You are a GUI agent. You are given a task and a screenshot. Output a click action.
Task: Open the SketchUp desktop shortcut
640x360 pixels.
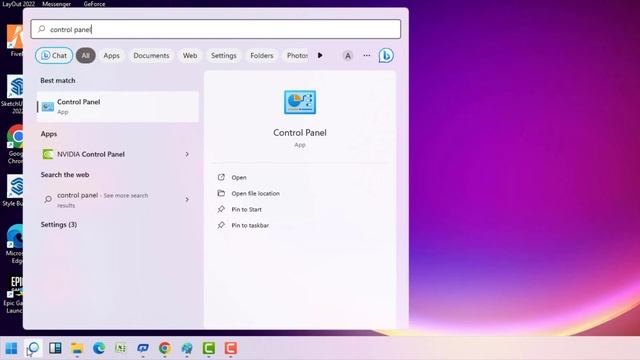click(x=15, y=94)
